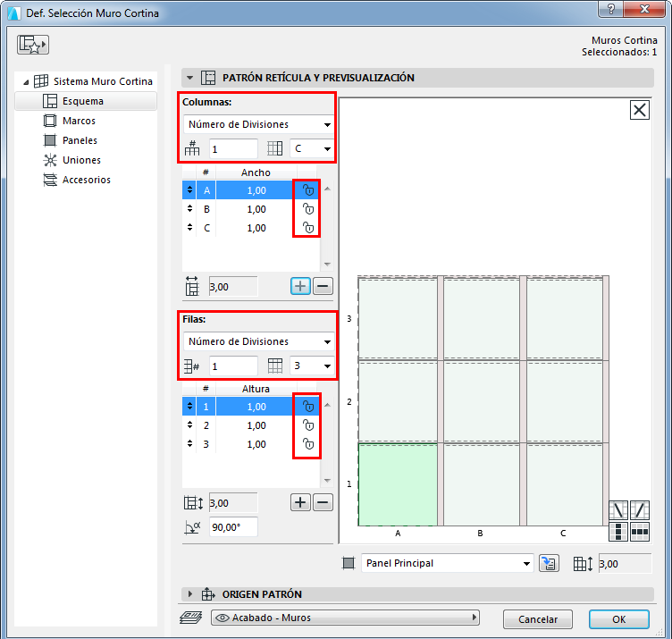Open Columnas Número de Divisiones dropdown

click(x=258, y=124)
